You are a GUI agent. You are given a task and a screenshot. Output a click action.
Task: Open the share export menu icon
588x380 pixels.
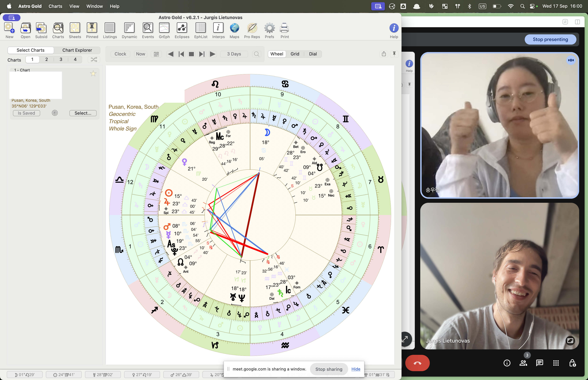pos(384,54)
